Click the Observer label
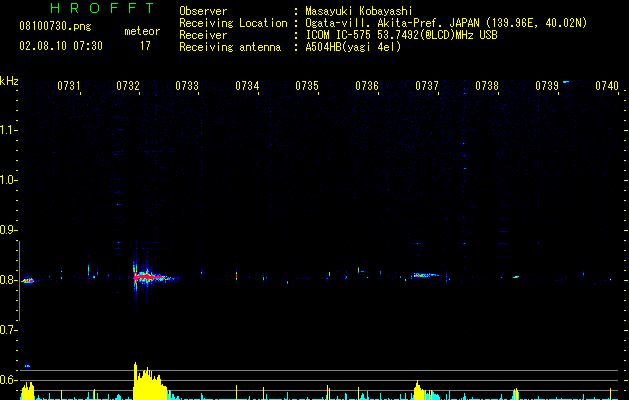The image size is (629, 400). [203, 11]
